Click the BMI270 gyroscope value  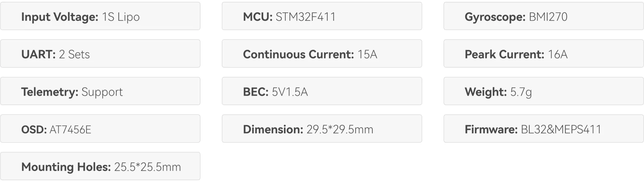click(x=548, y=17)
